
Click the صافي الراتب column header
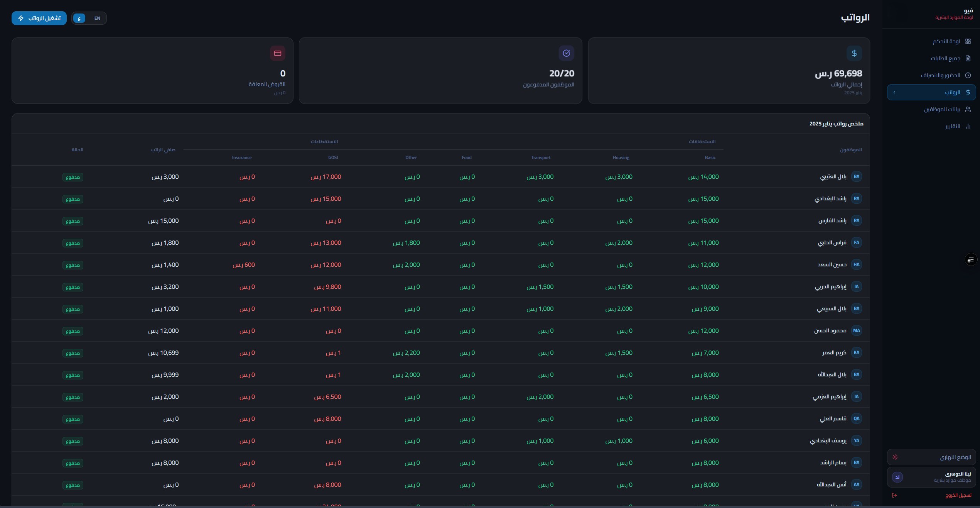(x=163, y=150)
